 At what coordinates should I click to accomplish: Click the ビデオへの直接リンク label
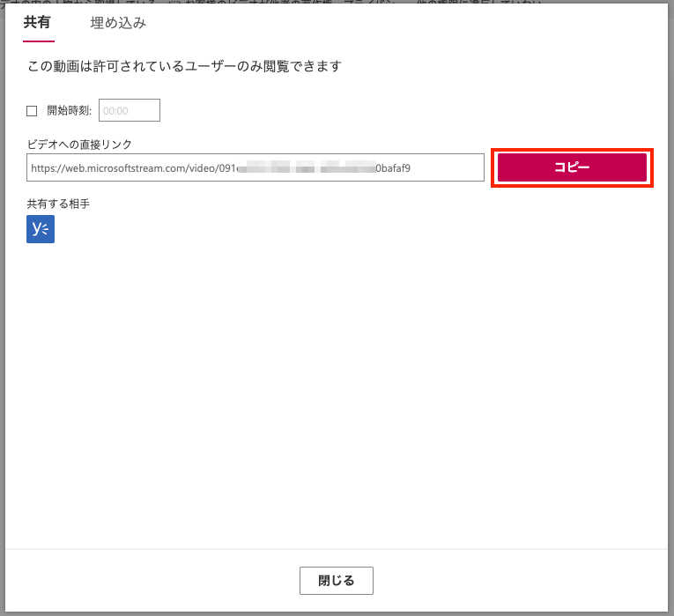79,145
